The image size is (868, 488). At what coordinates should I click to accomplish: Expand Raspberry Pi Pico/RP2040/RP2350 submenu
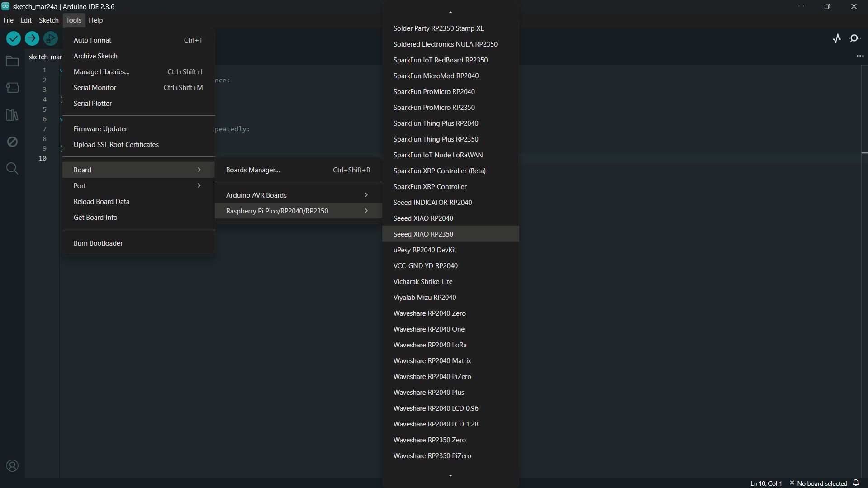coord(299,211)
